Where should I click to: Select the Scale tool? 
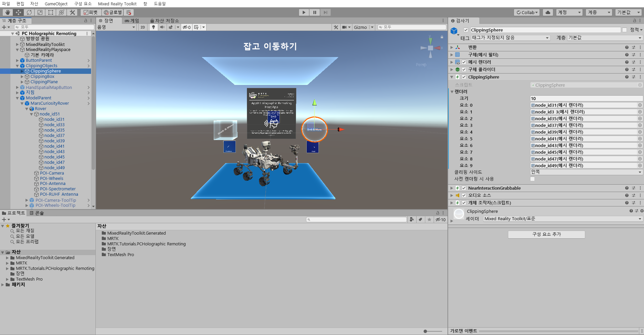tap(40, 12)
